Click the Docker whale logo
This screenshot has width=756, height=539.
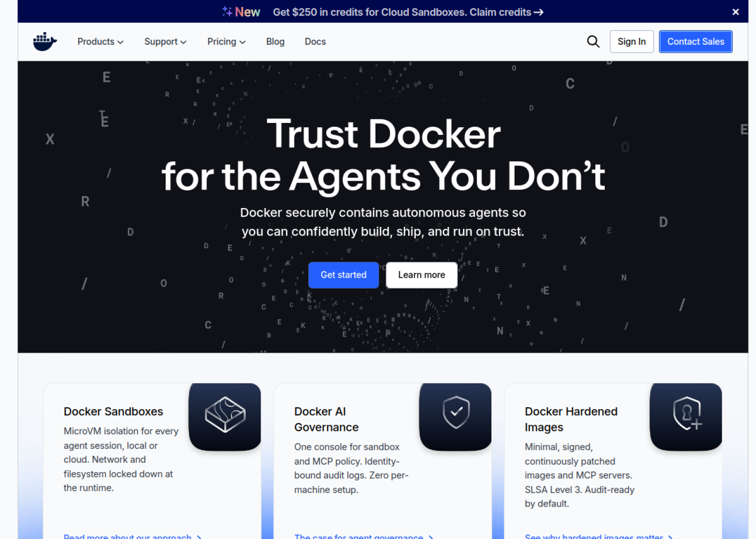click(x=45, y=42)
